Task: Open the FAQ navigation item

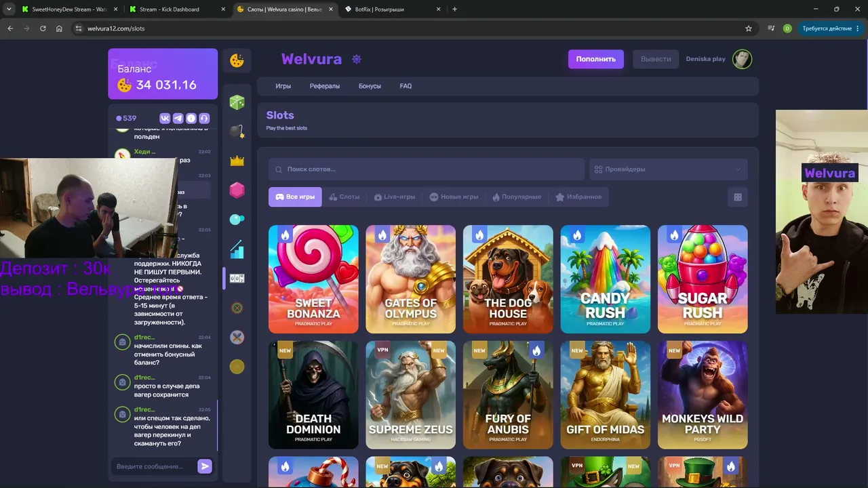Action: pyautogui.click(x=406, y=86)
